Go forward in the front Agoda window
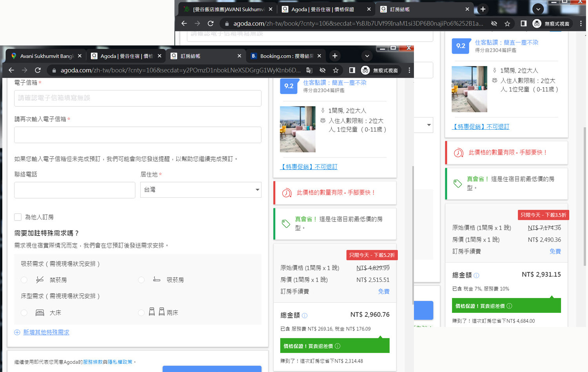588x372 pixels. pos(25,70)
